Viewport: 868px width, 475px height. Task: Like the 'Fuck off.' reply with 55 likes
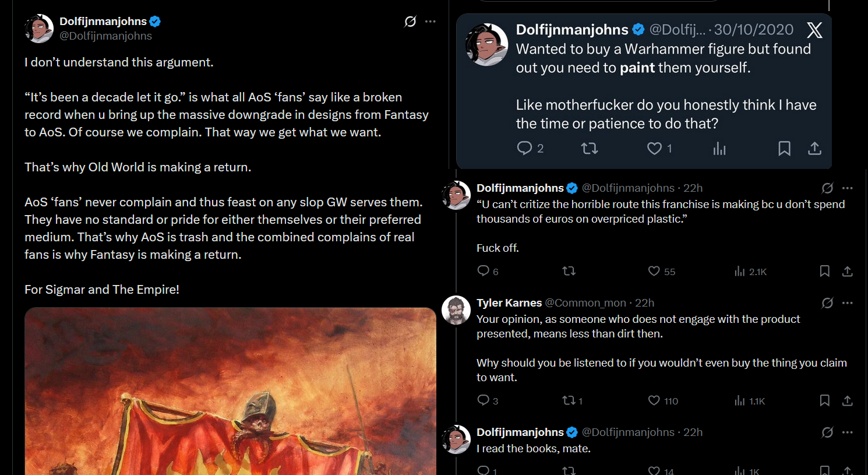point(654,271)
